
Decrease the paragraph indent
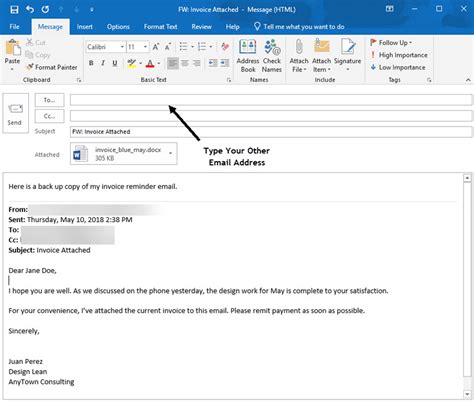[213, 63]
